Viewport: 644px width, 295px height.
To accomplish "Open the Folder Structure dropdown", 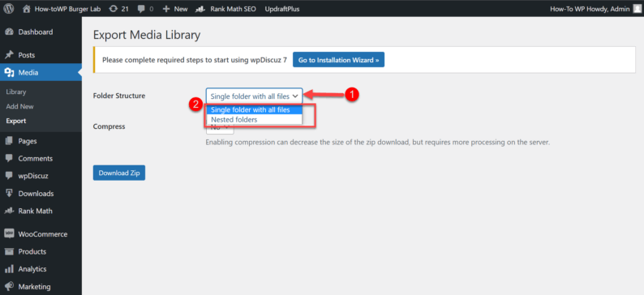I will click(254, 96).
